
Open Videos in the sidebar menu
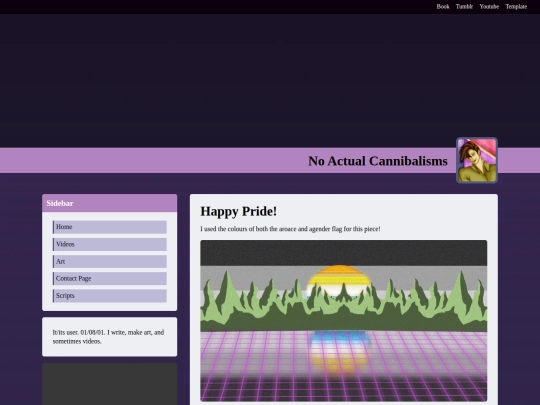click(110, 245)
